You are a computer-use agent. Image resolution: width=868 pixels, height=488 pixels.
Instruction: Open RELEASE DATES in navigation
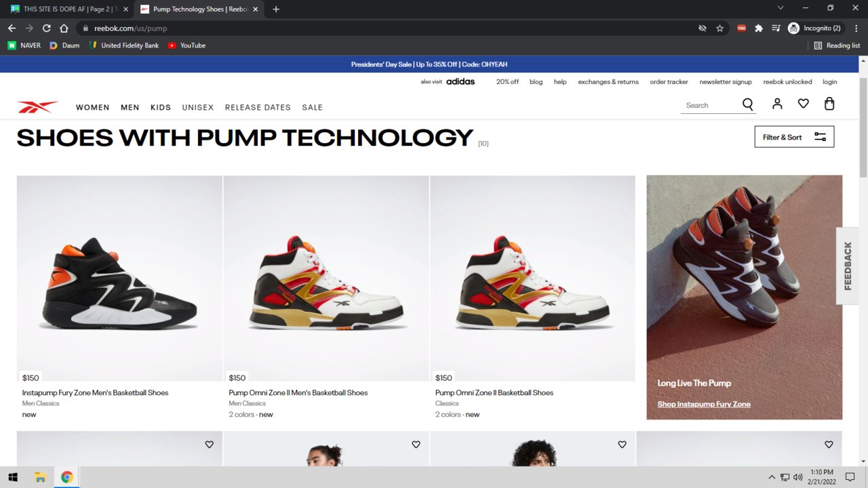click(258, 107)
